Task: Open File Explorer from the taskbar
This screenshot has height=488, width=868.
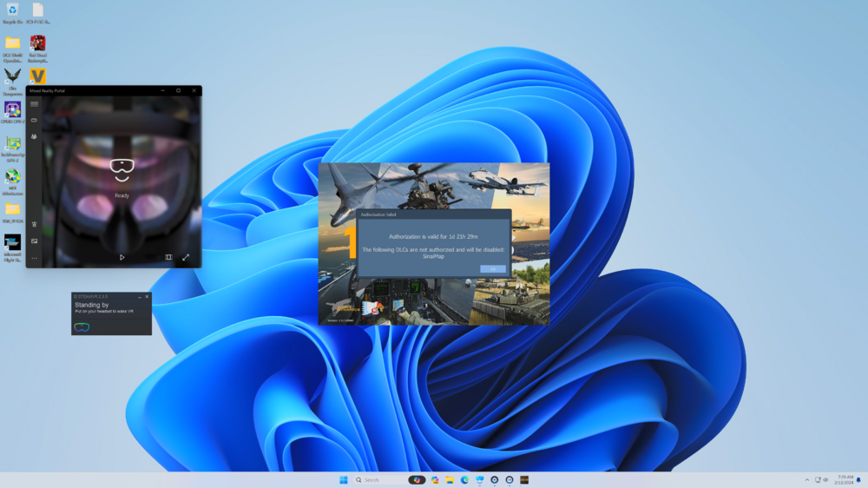Action: click(450, 479)
